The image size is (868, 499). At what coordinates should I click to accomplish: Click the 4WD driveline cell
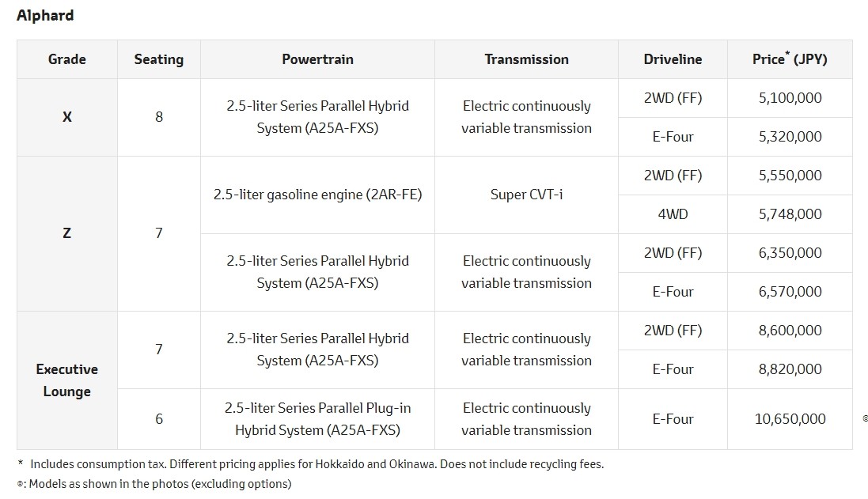673,214
